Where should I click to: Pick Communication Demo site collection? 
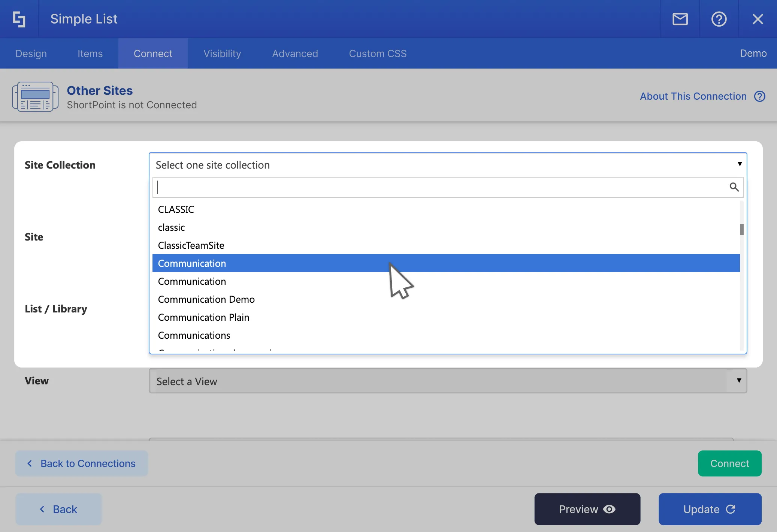(x=206, y=299)
